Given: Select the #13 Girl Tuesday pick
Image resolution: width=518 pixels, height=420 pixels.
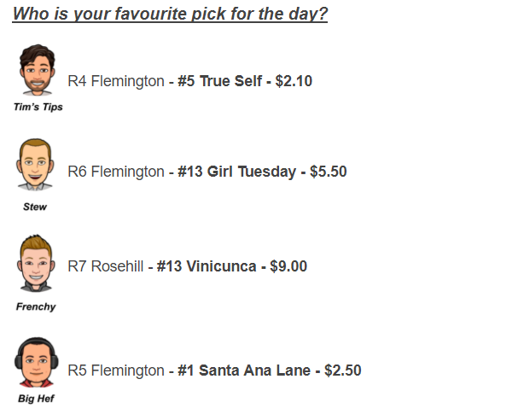Looking at the screenshot, I should [237, 172].
